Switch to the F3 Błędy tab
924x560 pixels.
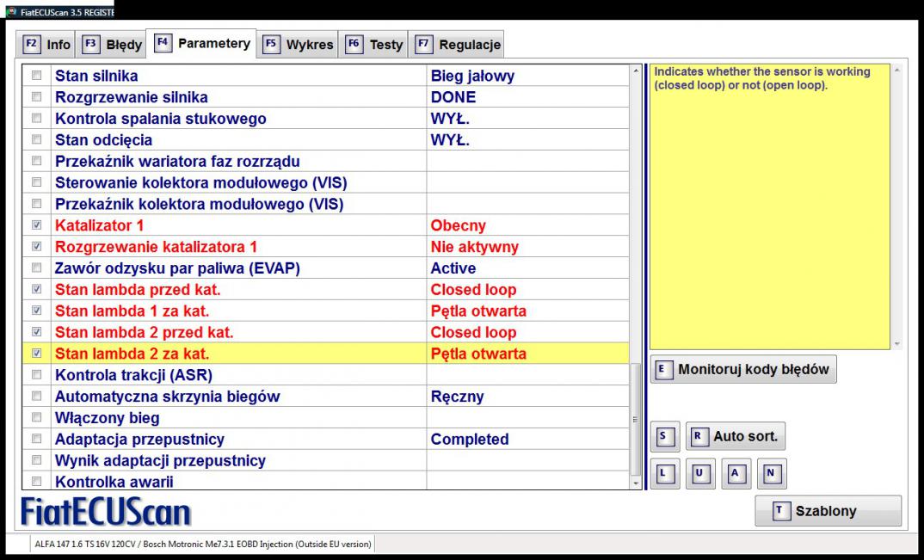tap(111, 45)
